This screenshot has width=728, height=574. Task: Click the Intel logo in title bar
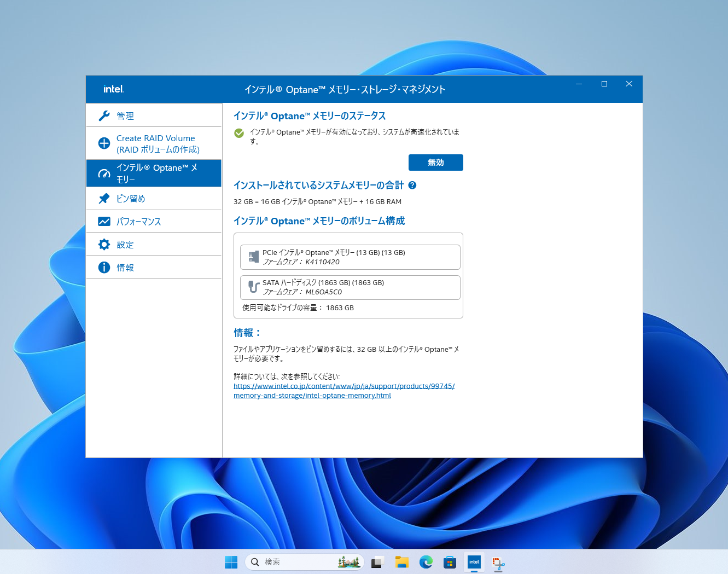114,89
